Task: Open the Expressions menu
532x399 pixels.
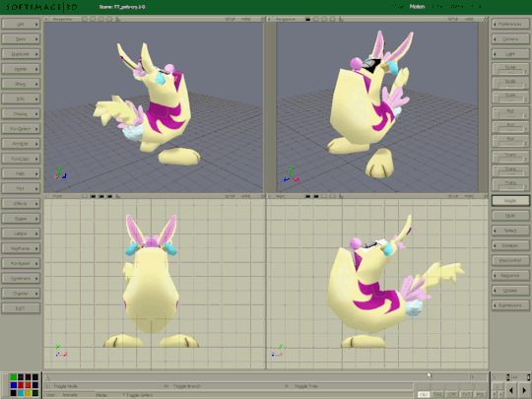Action: [510, 305]
